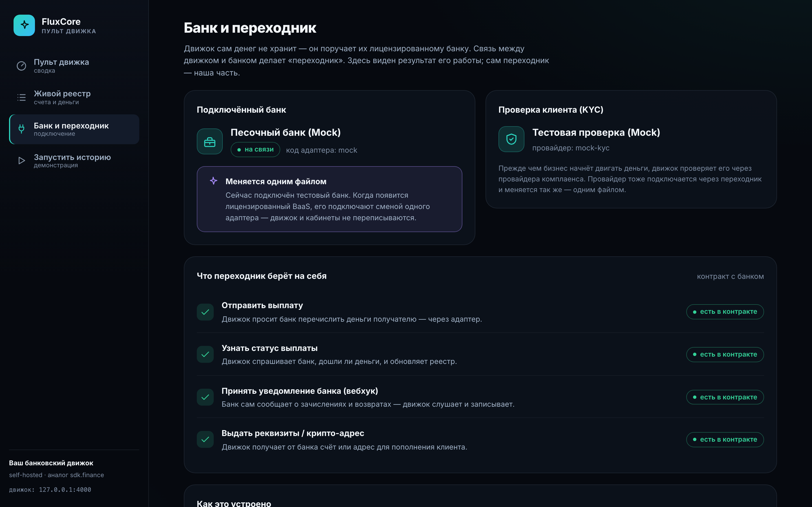Click the контракт с банком label
This screenshot has height=507, width=812.
[x=730, y=277]
